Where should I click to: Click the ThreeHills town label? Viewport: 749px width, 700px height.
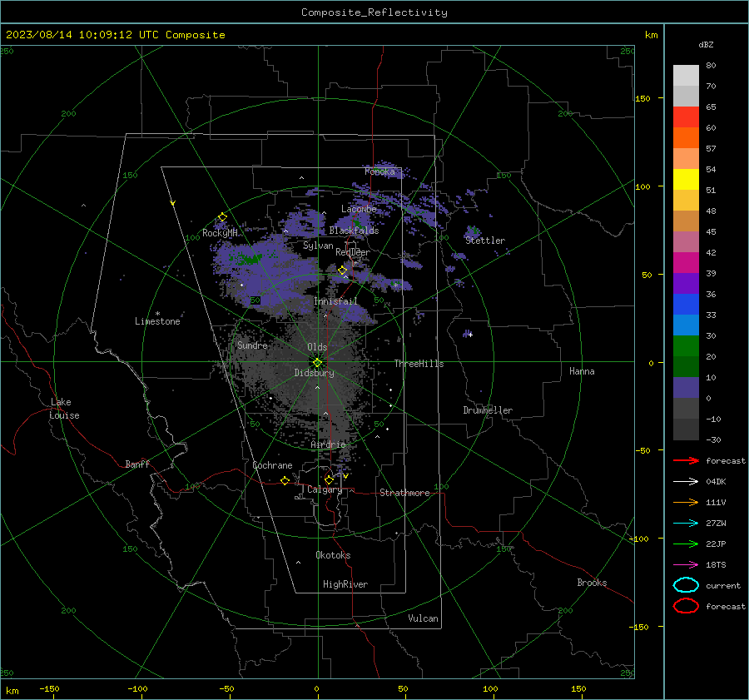(419, 364)
